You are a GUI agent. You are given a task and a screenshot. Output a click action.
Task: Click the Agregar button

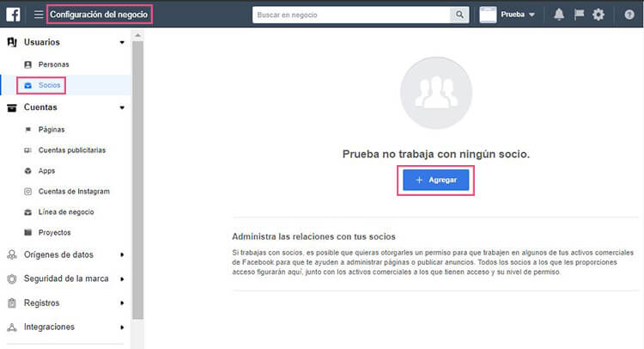pyautogui.click(x=435, y=180)
